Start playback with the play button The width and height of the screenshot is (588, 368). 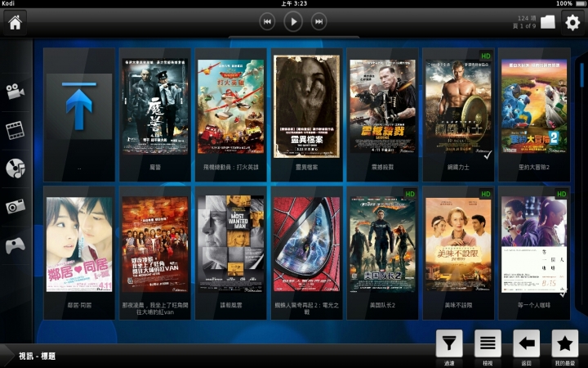[293, 22]
